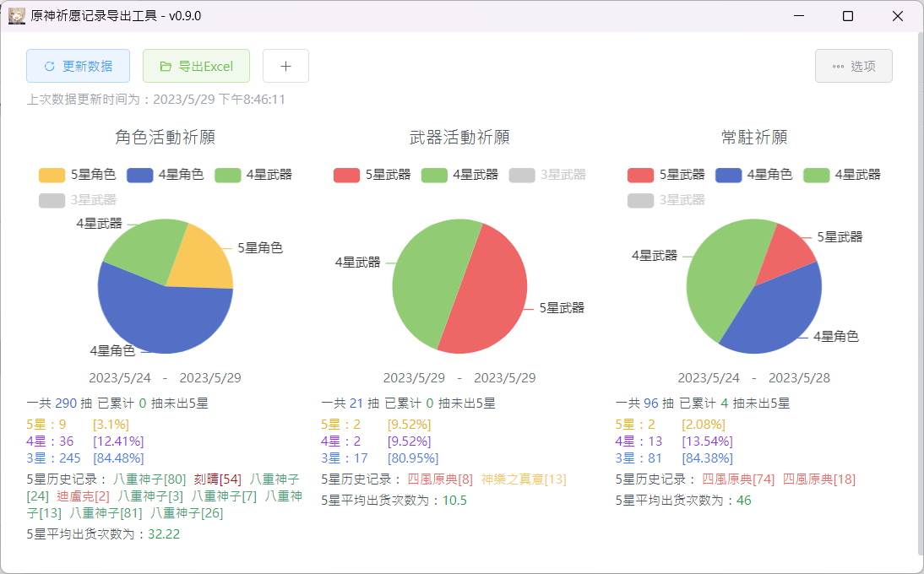
Task: Click 四風原典[74] history entry
Action: coord(738,479)
